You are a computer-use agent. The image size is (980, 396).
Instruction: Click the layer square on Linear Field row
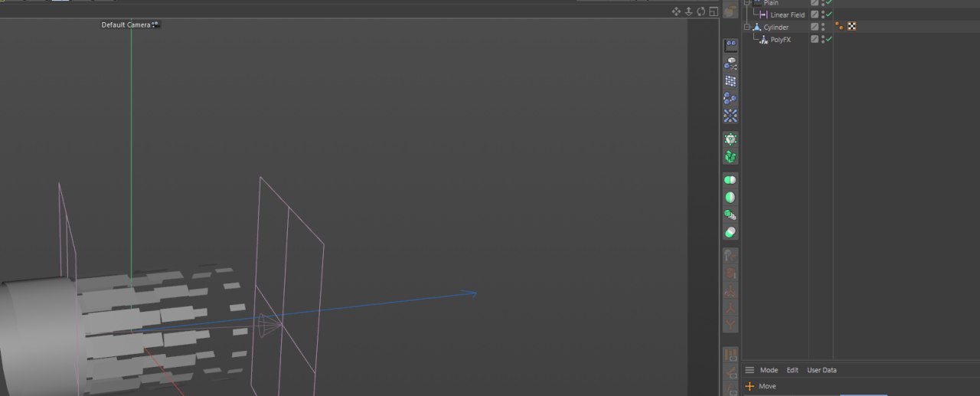pos(815,15)
